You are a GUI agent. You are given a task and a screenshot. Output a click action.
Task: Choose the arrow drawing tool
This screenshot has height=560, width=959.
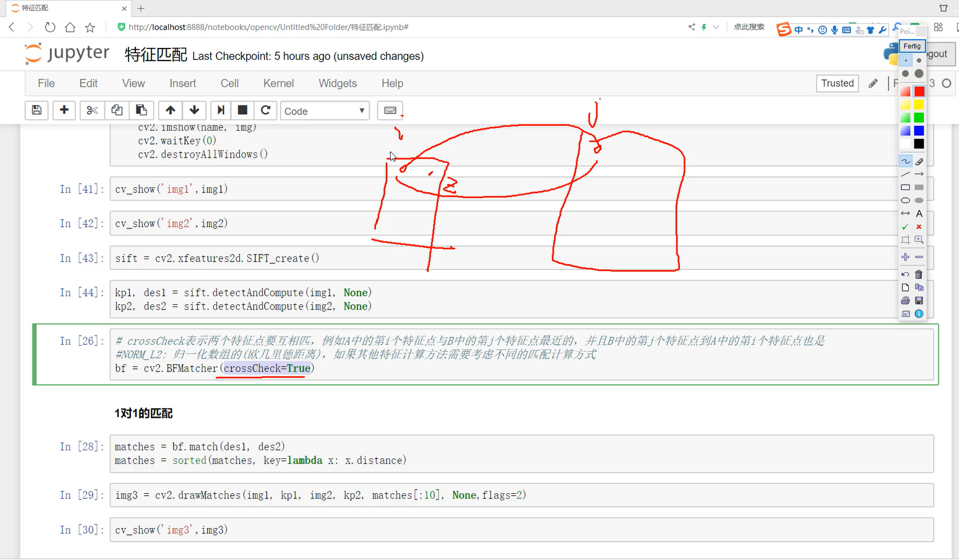coord(919,174)
